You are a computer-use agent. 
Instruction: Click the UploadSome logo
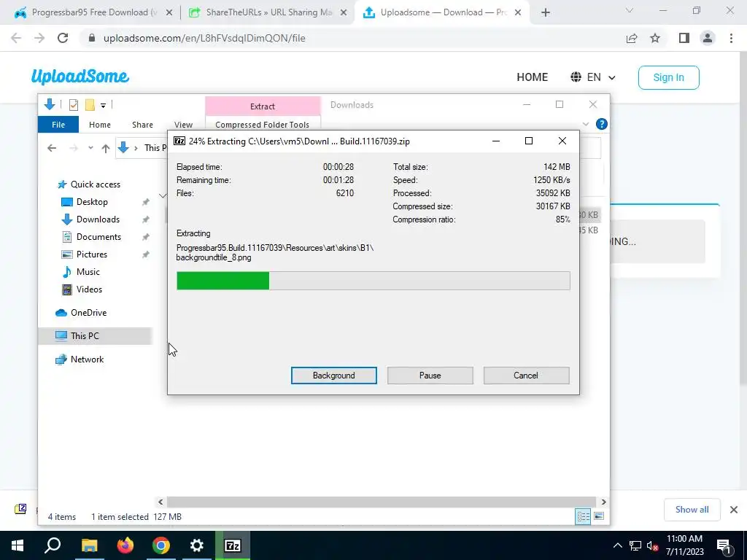pyautogui.click(x=80, y=77)
